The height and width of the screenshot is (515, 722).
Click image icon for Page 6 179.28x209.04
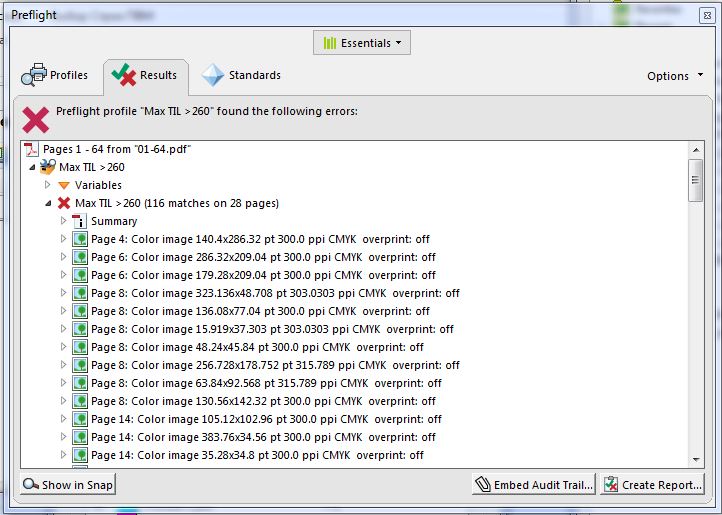point(80,275)
